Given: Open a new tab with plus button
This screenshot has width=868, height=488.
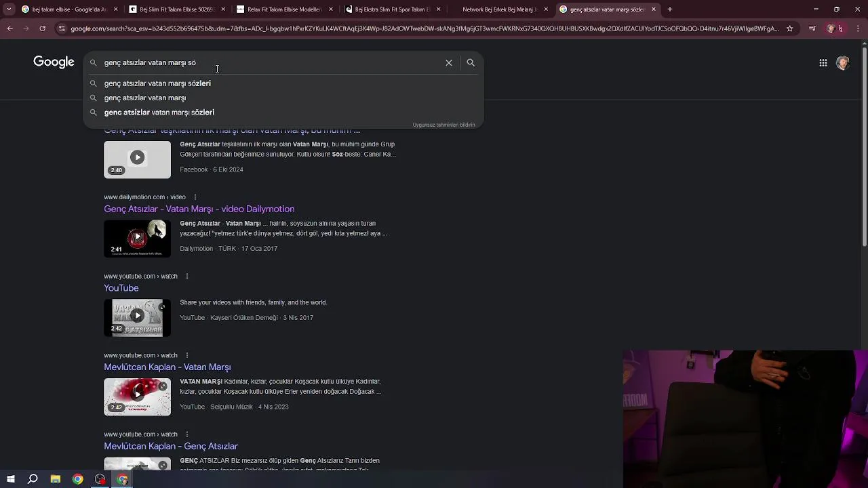Looking at the screenshot, I should [x=669, y=9].
